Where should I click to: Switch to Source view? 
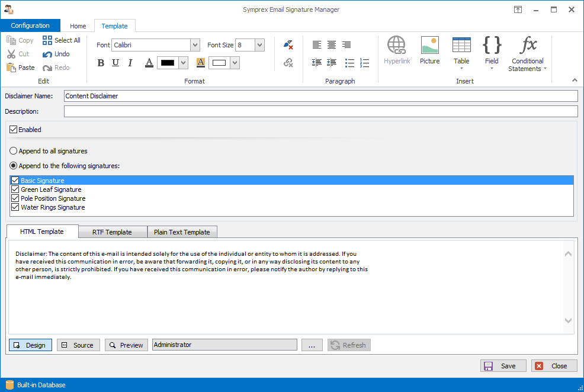click(x=78, y=345)
